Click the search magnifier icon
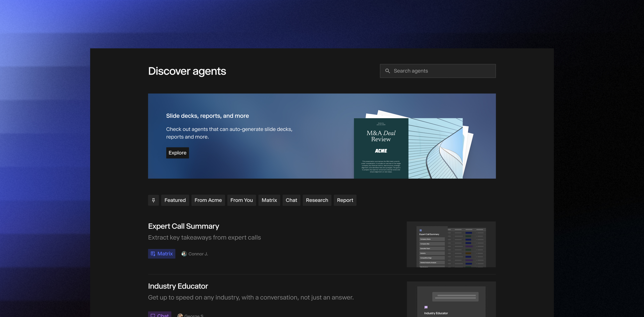Viewport: 644px width, 317px height. click(387, 71)
